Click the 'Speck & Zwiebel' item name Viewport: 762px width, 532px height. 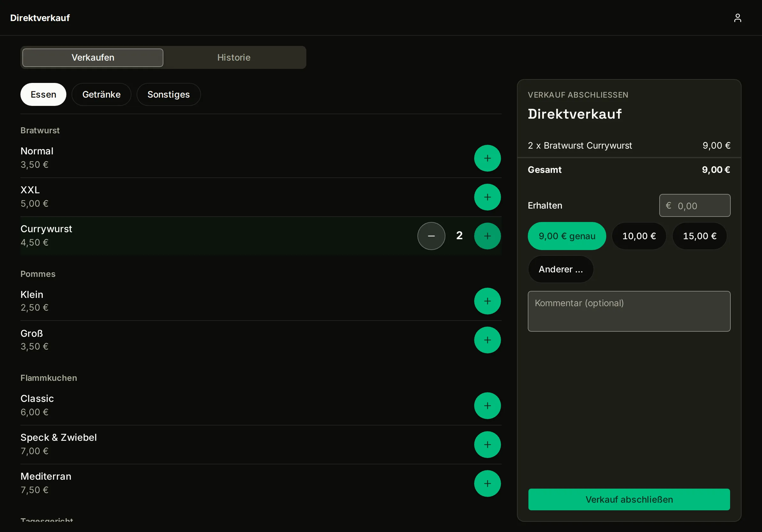(x=59, y=438)
